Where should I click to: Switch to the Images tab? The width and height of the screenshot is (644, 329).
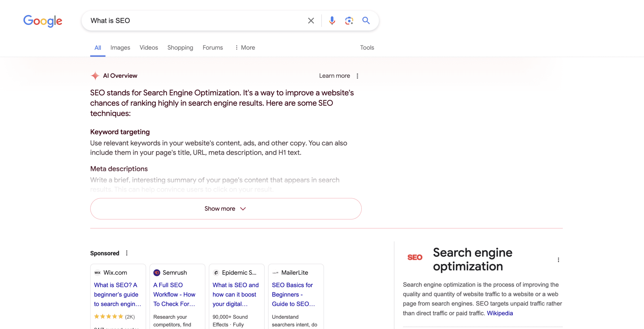point(120,48)
